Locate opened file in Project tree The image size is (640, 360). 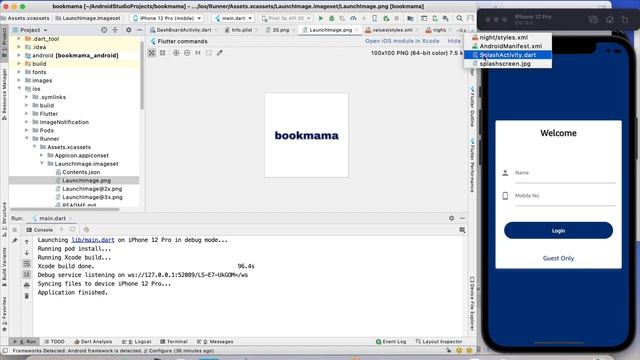point(104,30)
